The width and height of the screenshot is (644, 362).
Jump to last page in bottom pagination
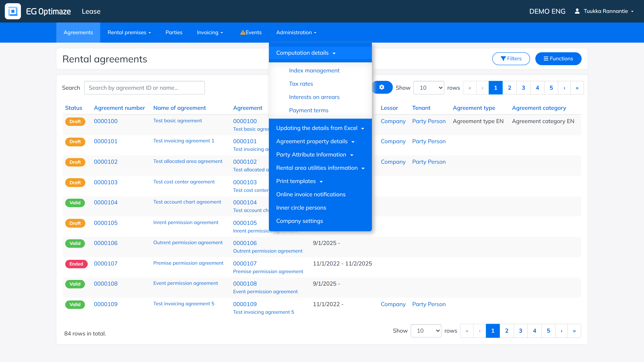coord(574,331)
